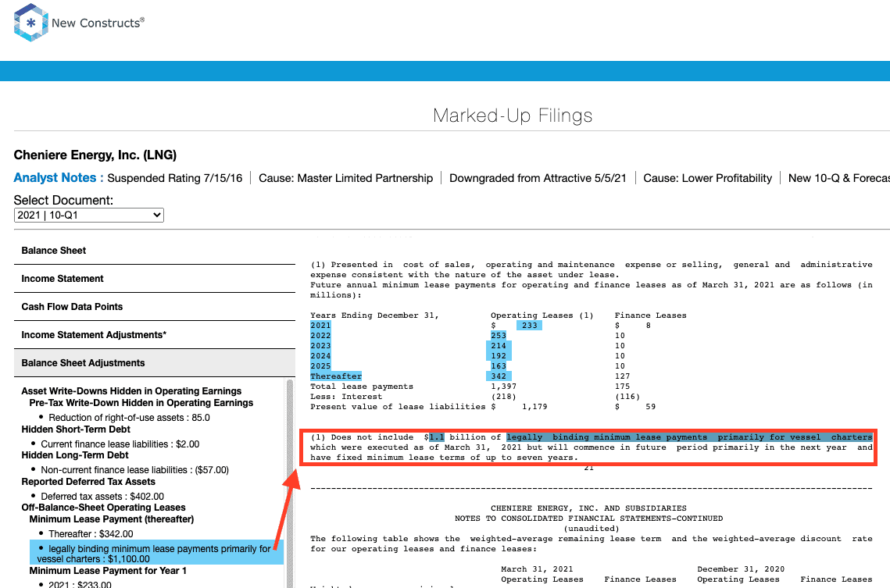Open the Cash Flow Data Points section

tap(155, 307)
